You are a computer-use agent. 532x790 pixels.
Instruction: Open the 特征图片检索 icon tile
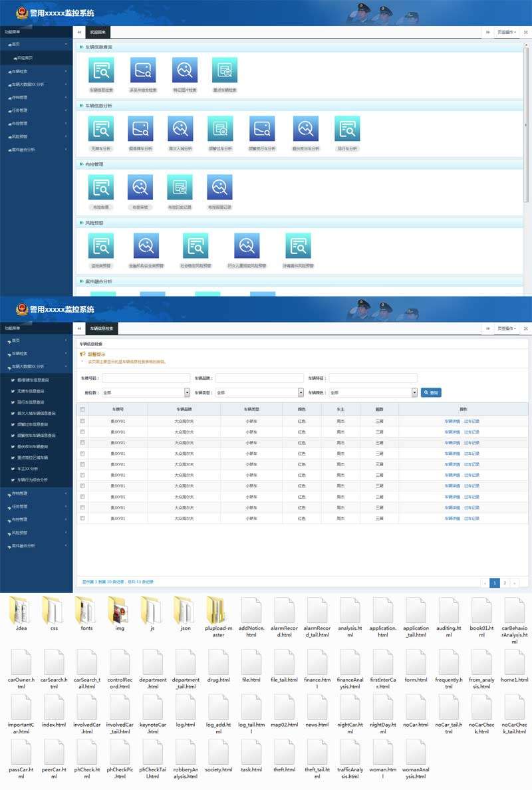coord(185,70)
